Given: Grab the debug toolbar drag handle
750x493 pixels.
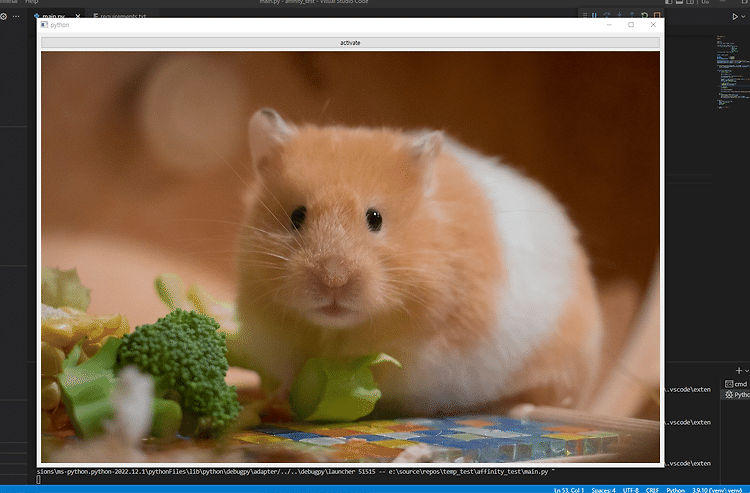Looking at the screenshot, I should (x=585, y=16).
